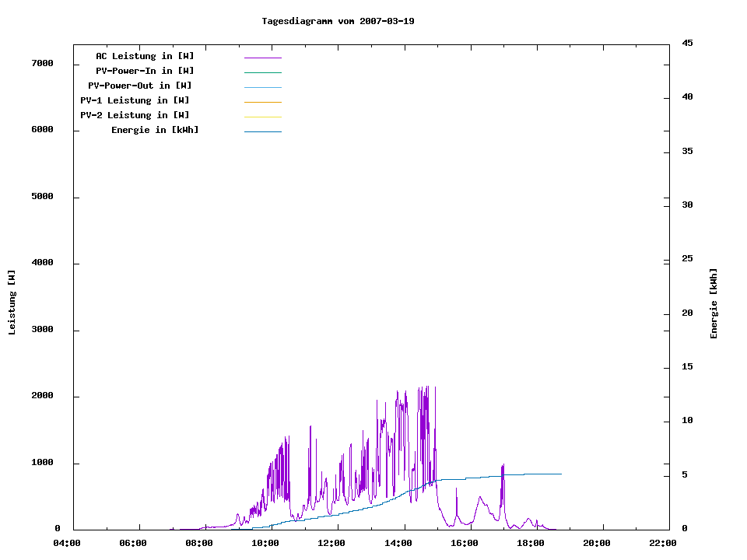Select the PV-2 Leistung in [W] legend entry
747x560 pixels.
pos(135,115)
